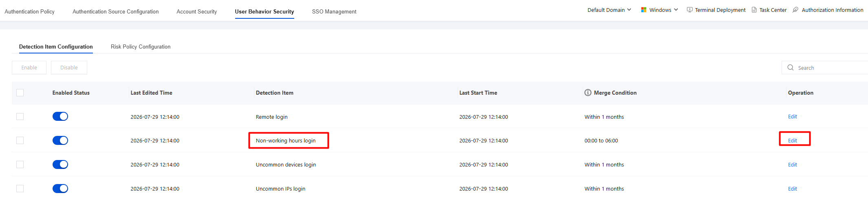This screenshot has height=211, width=868.
Task: Click the Terminal Deployment monitor icon
Action: pos(690,10)
